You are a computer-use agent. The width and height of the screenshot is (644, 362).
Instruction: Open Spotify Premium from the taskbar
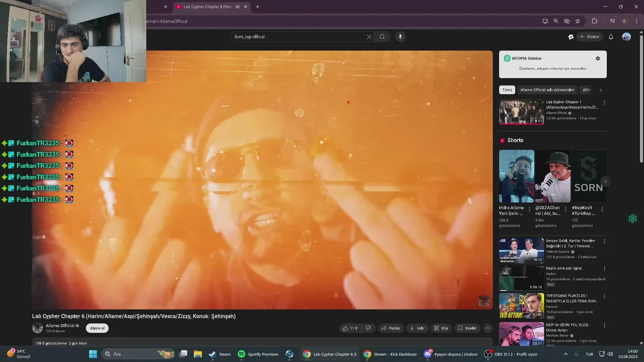pyautogui.click(x=258, y=354)
